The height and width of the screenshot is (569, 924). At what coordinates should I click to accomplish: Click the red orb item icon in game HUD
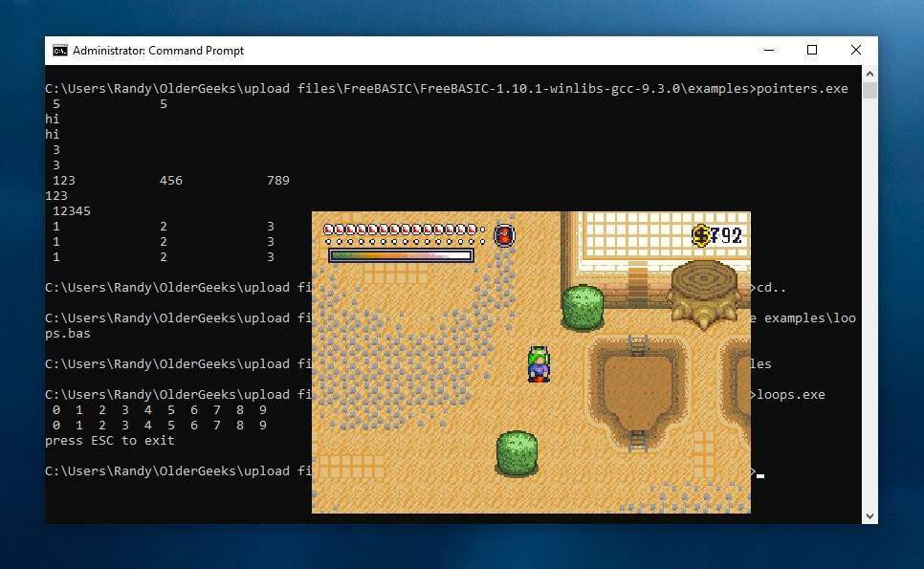coord(504,235)
